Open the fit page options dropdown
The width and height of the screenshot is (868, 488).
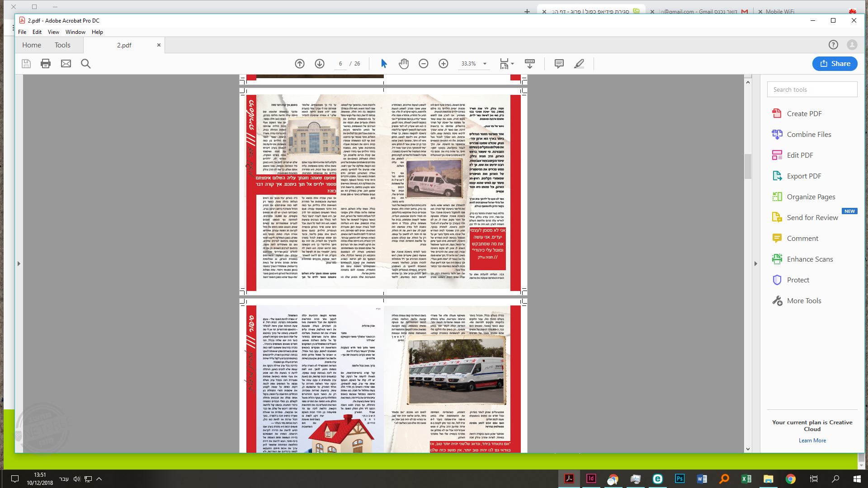pos(513,64)
